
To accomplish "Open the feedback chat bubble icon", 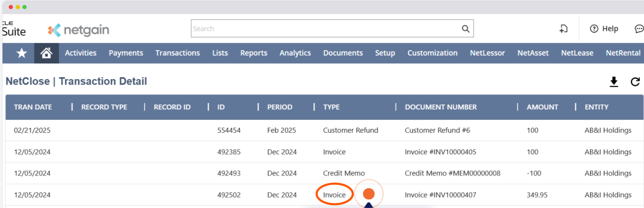I will point(639,29).
